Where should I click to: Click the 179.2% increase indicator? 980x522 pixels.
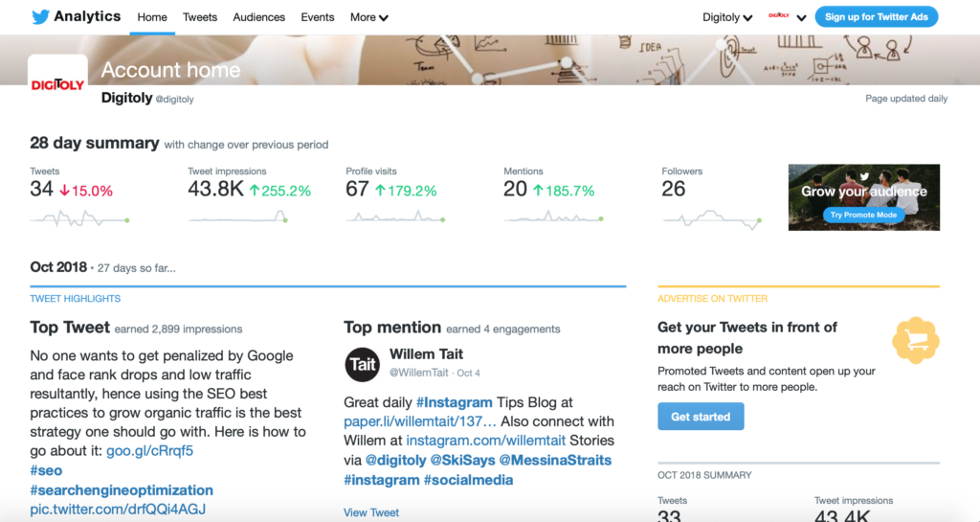tap(406, 192)
